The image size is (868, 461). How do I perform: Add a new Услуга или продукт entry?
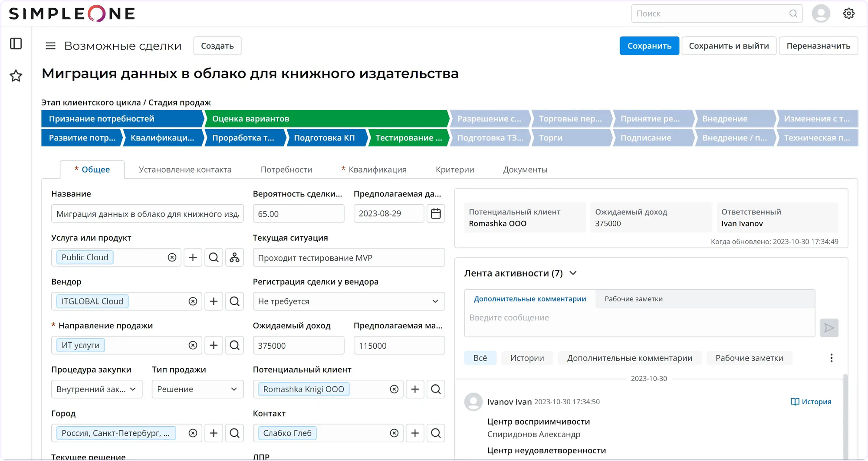tap(193, 258)
